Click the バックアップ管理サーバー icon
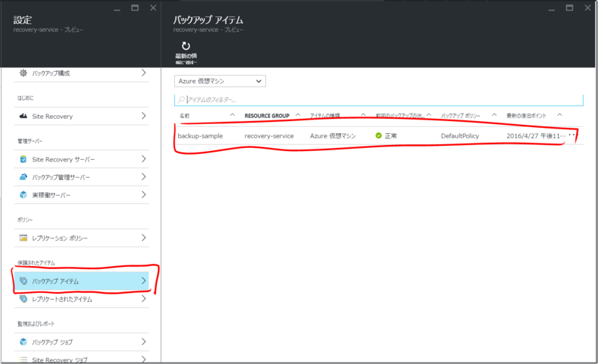The height and width of the screenshot is (364, 598). click(23, 177)
